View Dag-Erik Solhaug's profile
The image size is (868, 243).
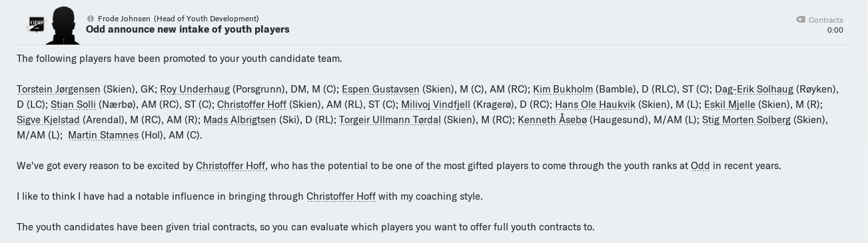(x=754, y=89)
